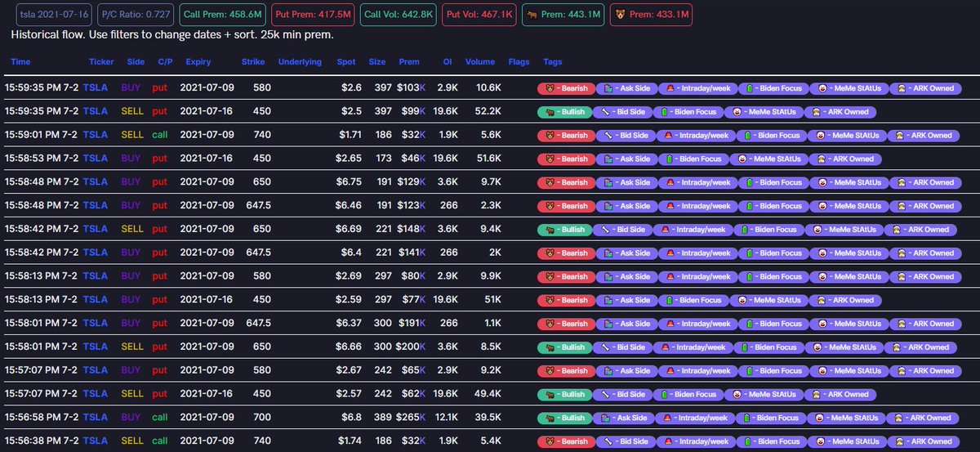
Task: Sort by the Volume column header
Action: click(480, 62)
